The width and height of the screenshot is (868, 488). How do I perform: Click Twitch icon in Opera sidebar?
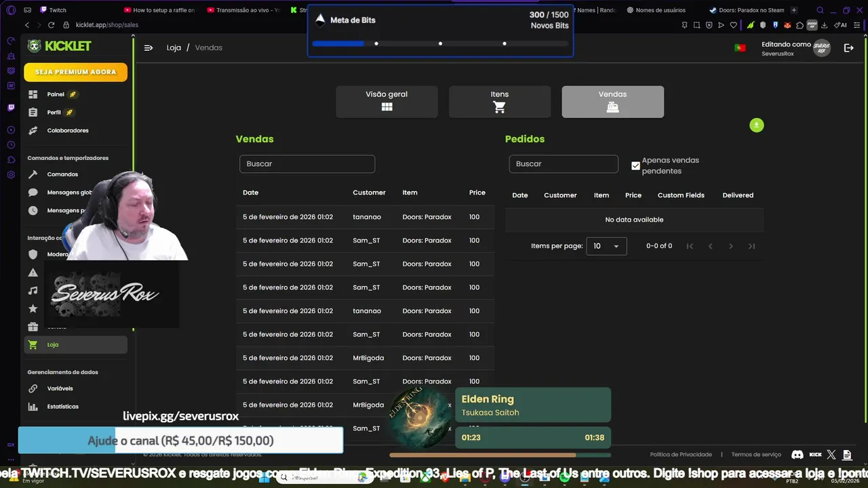pos(11,107)
